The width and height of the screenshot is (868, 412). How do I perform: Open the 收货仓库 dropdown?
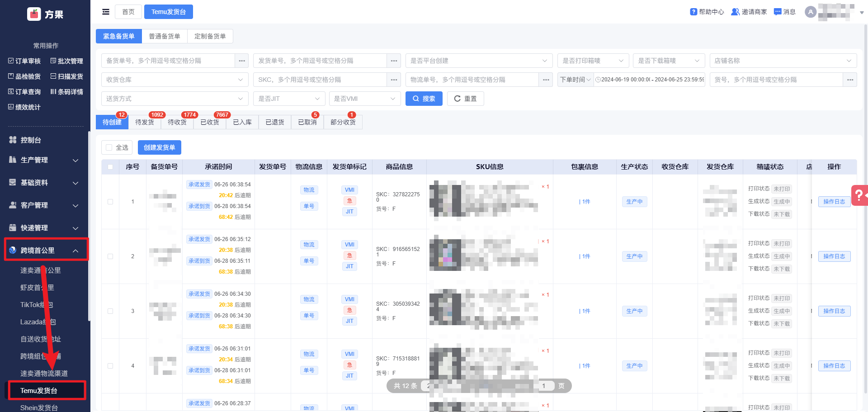175,80
